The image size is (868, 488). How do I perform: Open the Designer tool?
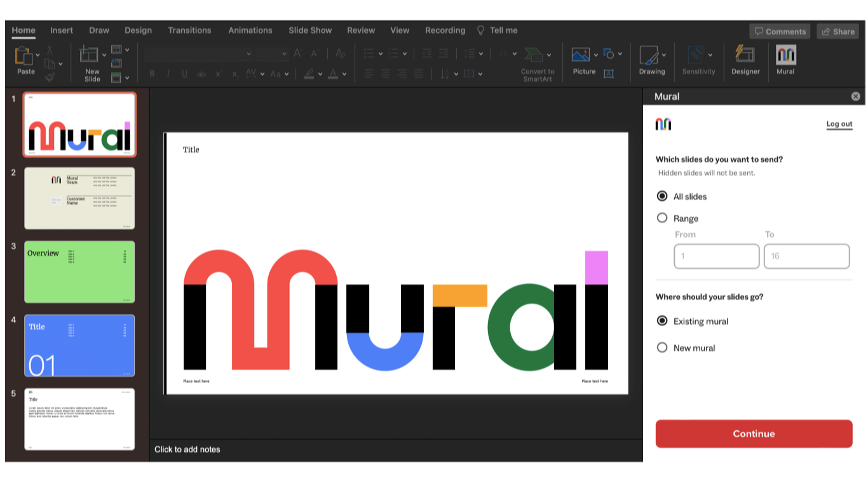click(745, 55)
